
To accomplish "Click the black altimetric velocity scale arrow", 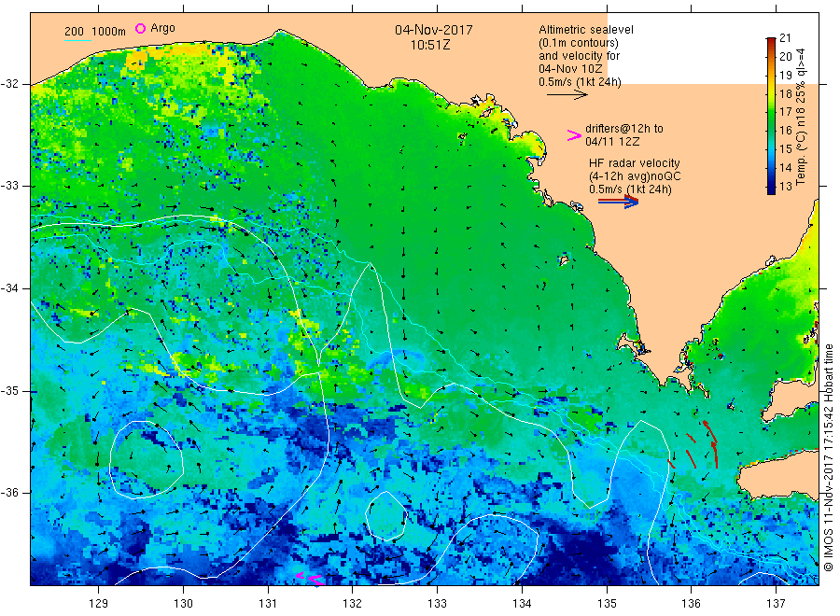I will click(x=567, y=95).
